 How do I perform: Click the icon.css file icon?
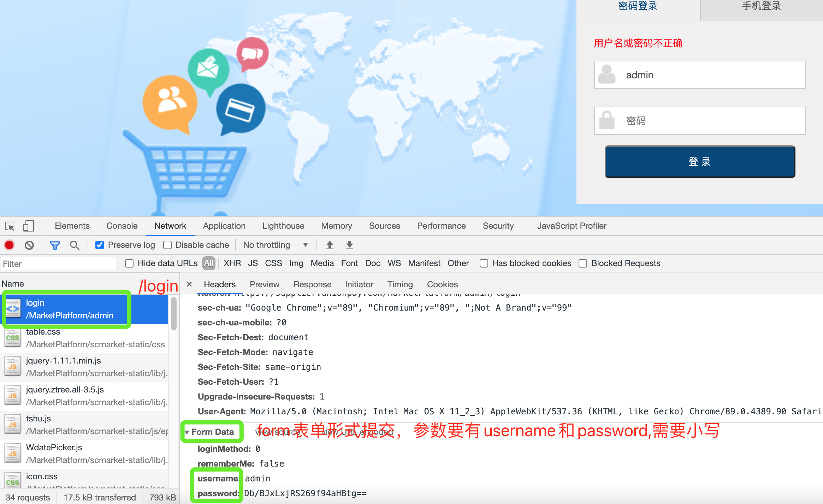click(x=13, y=480)
